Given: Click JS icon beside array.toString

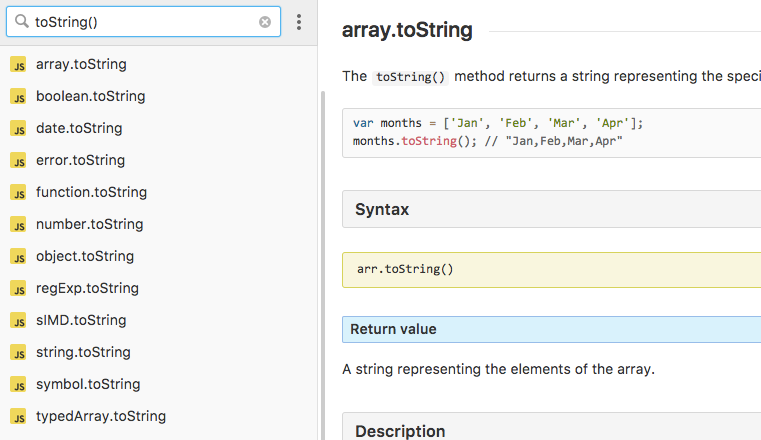Looking at the screenshot, I should pos(18,65).
